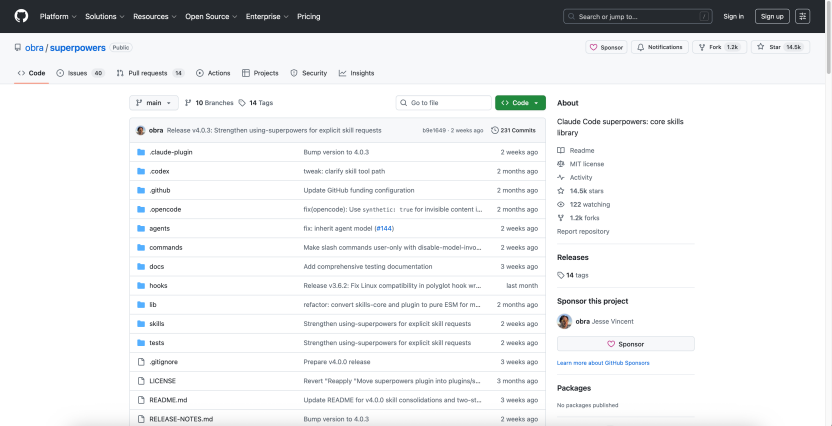Click the Sponsor button with heart icon

(x=625, y=343)
